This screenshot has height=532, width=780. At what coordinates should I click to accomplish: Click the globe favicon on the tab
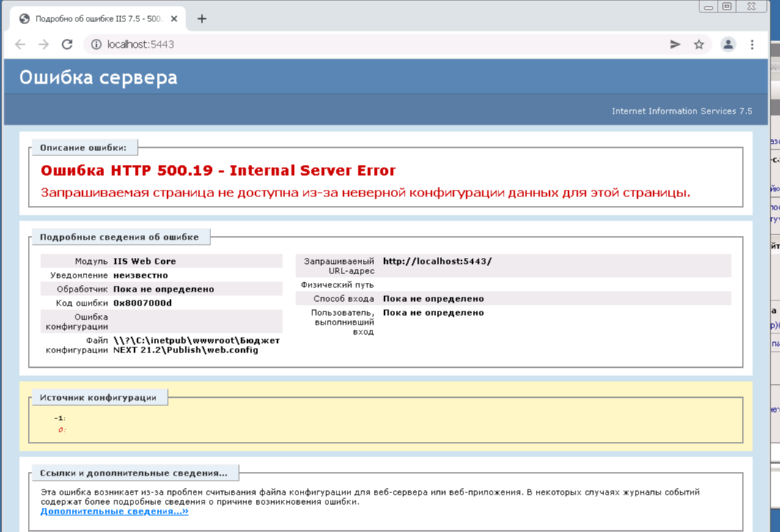(24, 19)
